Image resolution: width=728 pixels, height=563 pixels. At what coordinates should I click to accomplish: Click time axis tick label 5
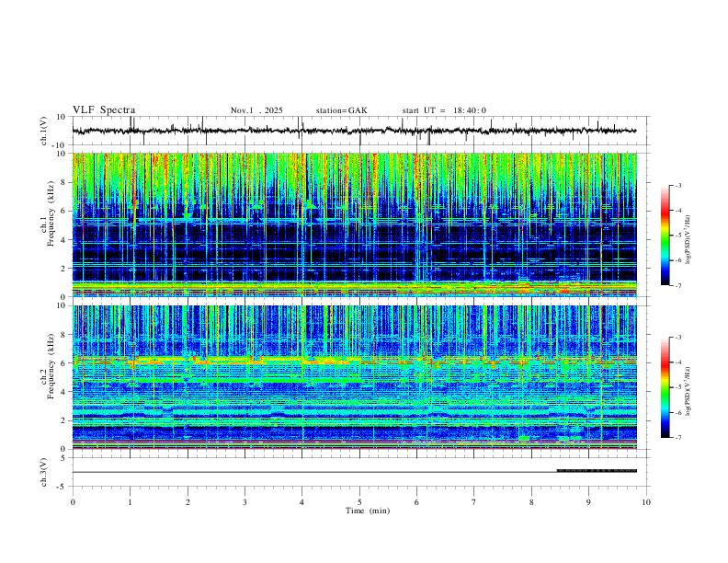point(359,502)
